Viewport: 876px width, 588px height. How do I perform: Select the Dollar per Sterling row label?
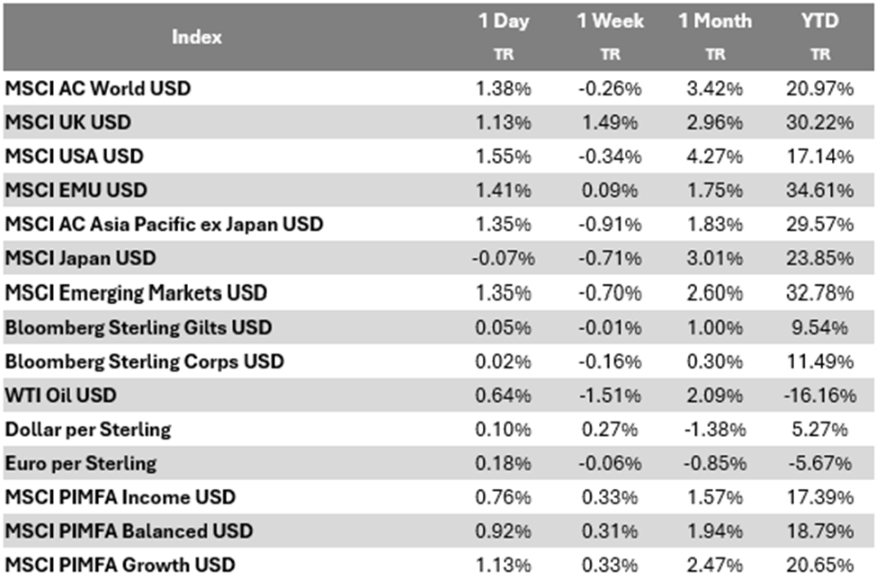point(87,429)
